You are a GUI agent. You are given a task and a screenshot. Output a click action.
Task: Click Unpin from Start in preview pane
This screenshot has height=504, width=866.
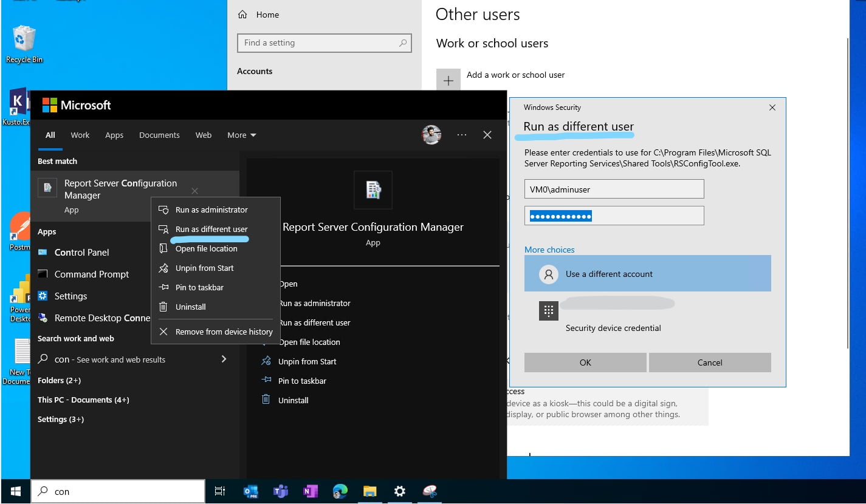point(299,361)
